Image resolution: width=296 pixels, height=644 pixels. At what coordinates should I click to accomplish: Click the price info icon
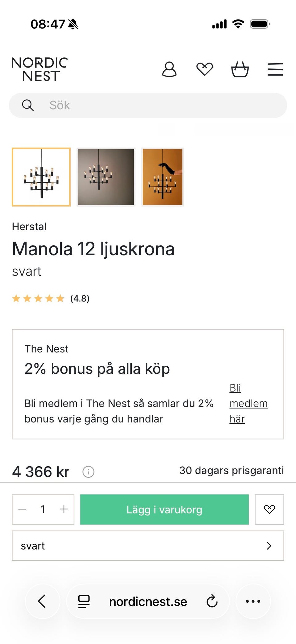click(88, 472)
